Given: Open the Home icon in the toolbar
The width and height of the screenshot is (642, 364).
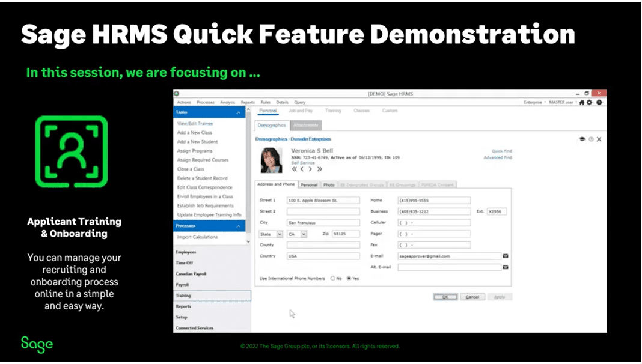Looking at the screenshot, I should pyautogui.click(x=582, y=103).
